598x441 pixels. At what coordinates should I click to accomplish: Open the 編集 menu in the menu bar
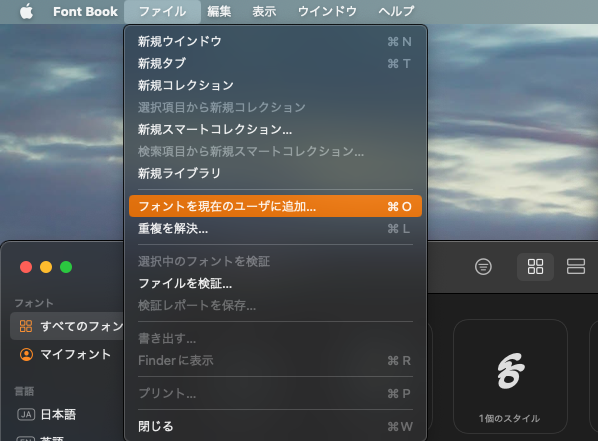[x=219, y=11]
